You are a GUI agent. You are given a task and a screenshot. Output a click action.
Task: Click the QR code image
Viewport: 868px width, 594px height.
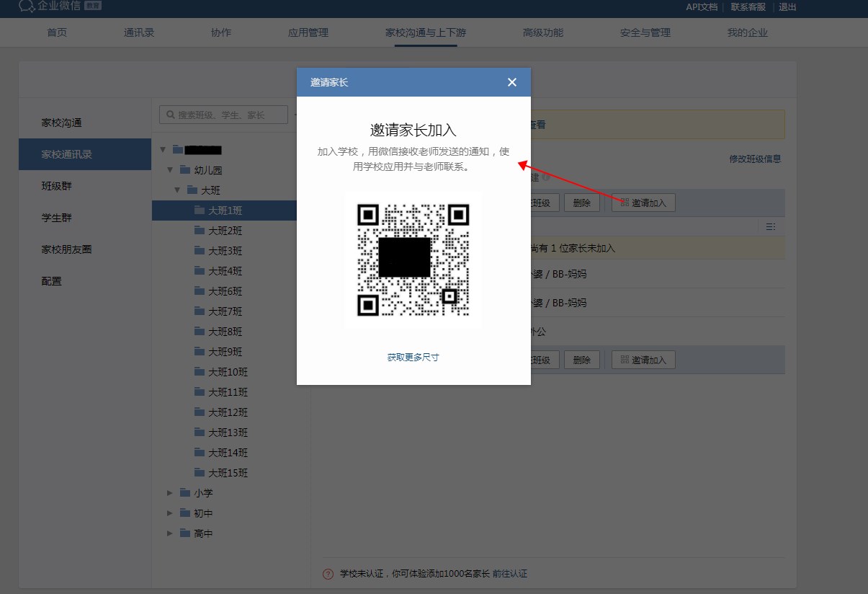point(413,260)
